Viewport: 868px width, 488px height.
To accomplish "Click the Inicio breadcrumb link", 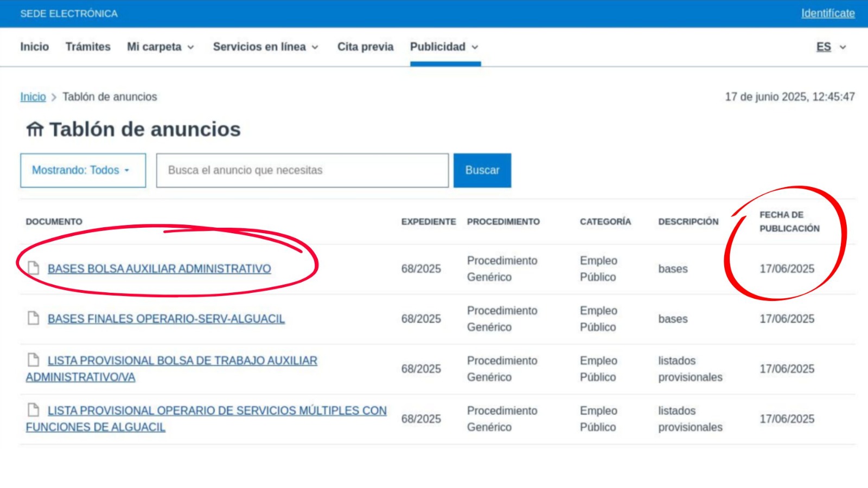I will point(33,97).
